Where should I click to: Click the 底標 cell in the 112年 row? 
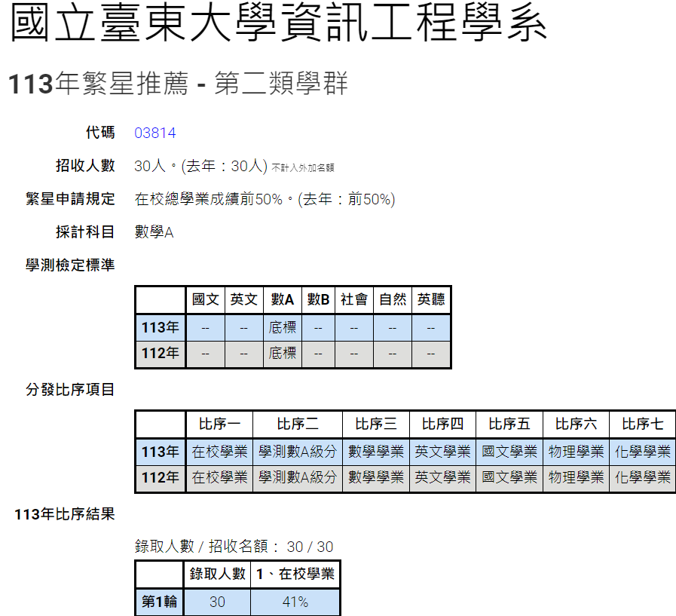coord(283,354)
